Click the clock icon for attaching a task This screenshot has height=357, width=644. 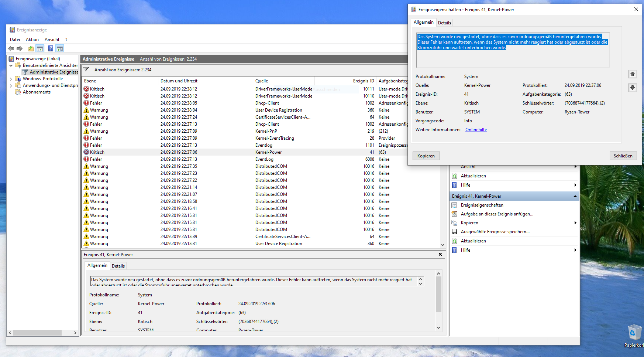coord(455,214)
